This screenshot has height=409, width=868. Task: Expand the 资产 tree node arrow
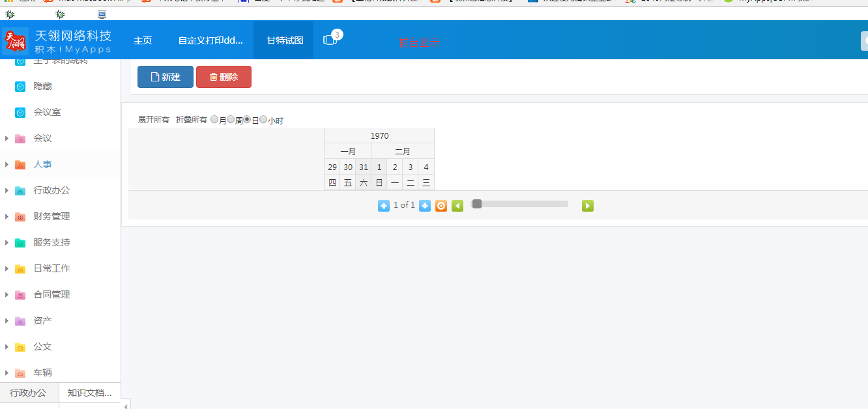pyautogui.click(x=7, y=320)
